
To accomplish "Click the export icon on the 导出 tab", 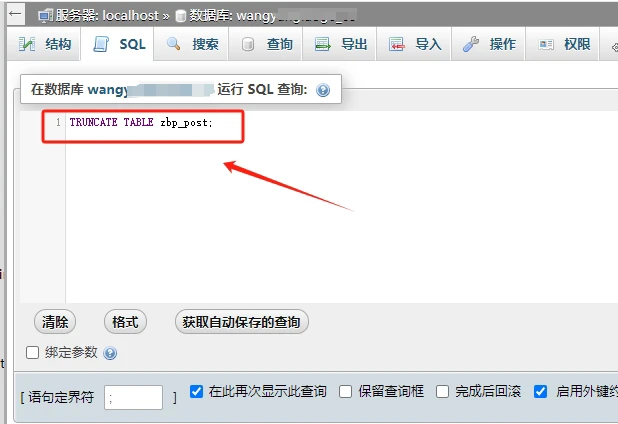I will pyautogui.click(x=322, y=45).
